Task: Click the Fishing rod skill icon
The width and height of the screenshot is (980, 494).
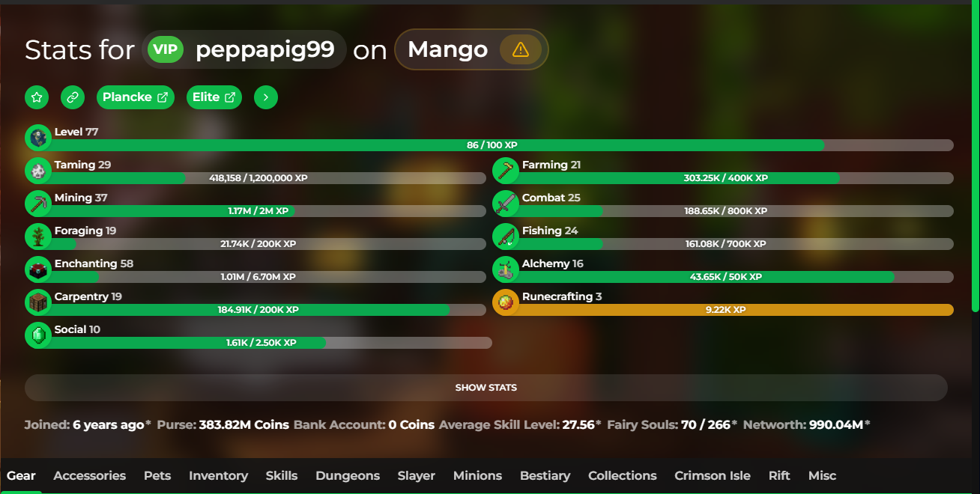Action: point(505,237)
